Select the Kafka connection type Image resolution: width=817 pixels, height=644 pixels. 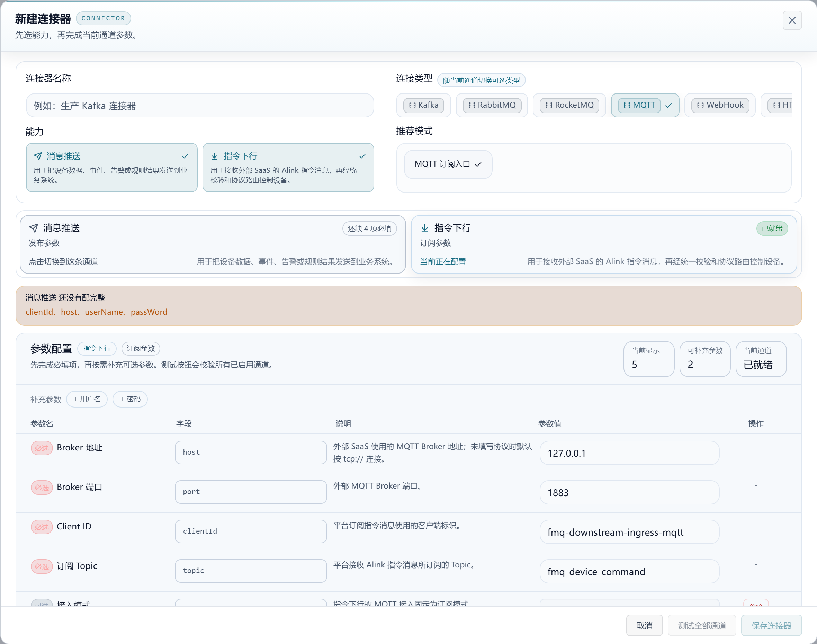pyautogui.click(x=424, y=105)
